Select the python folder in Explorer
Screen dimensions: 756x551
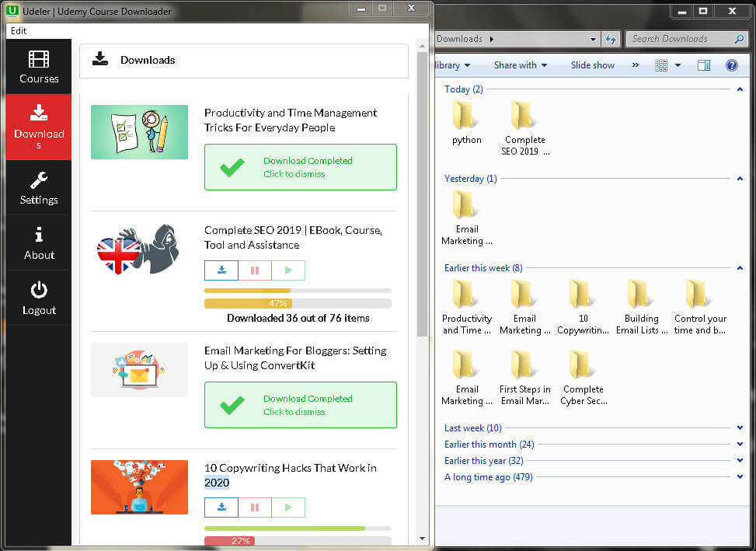pyautogui.click(x=466, y=122)
